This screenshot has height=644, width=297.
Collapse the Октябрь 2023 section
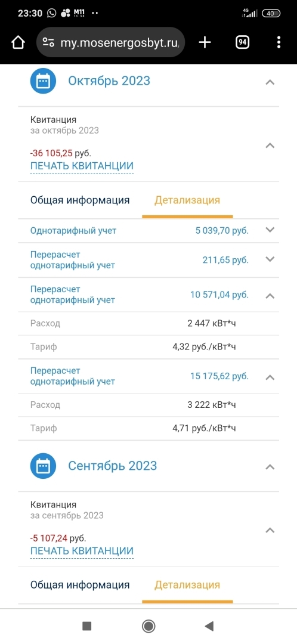(x=270, y=82)
